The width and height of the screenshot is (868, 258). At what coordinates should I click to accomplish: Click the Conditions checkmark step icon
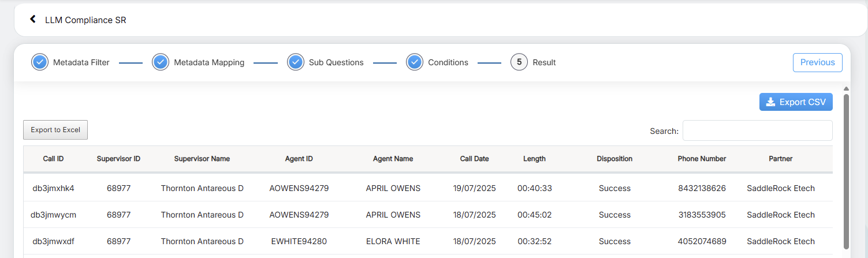coord(415,62)
